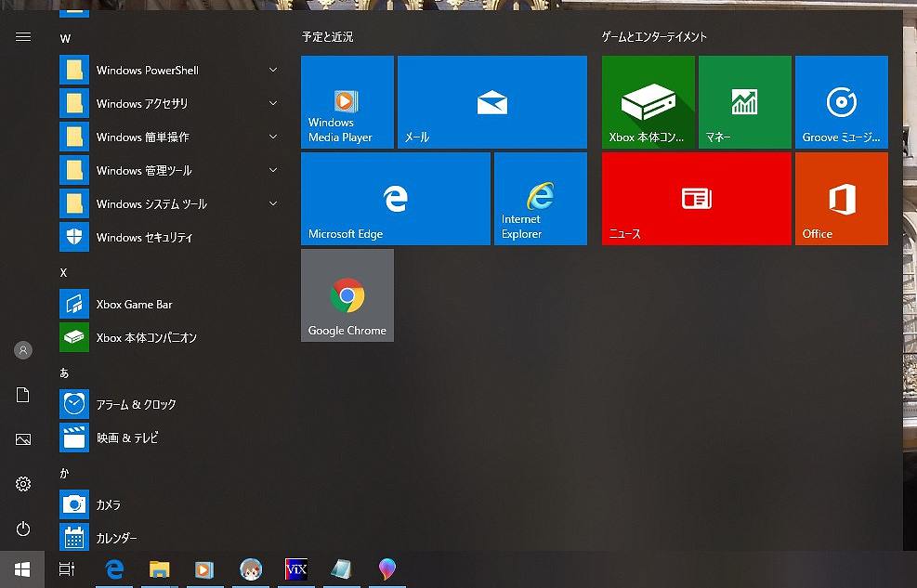This screenshot has width=917, height=588.
Task: Expand the Windows システム ツール folder chevron
Action: 273,203
